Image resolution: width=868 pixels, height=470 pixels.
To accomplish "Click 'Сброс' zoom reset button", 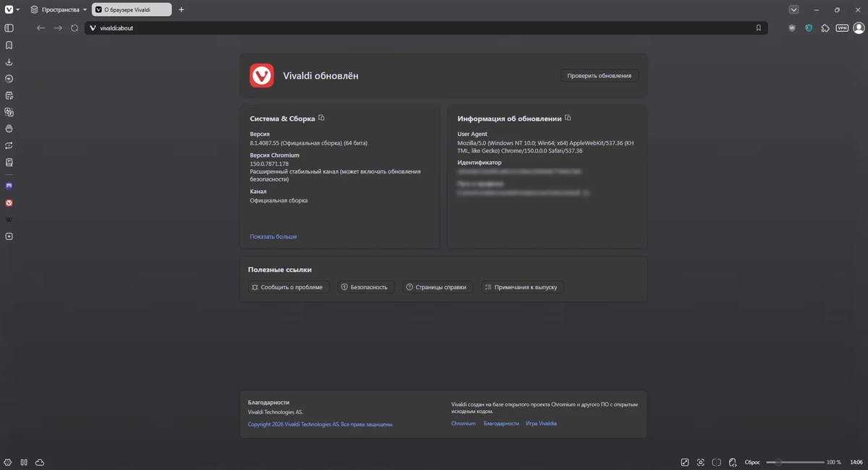I will [x=752, y=462].
